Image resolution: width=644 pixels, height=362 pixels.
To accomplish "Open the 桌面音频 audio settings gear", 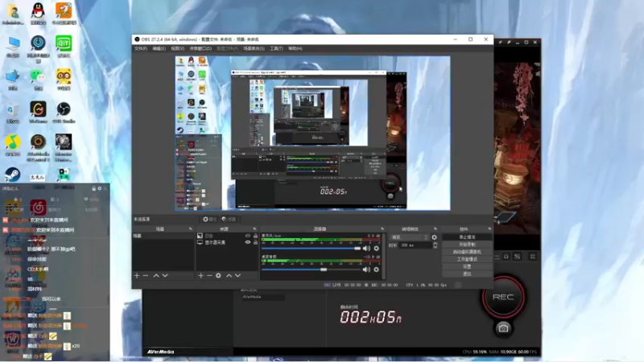I will click(x=376, y=269).
